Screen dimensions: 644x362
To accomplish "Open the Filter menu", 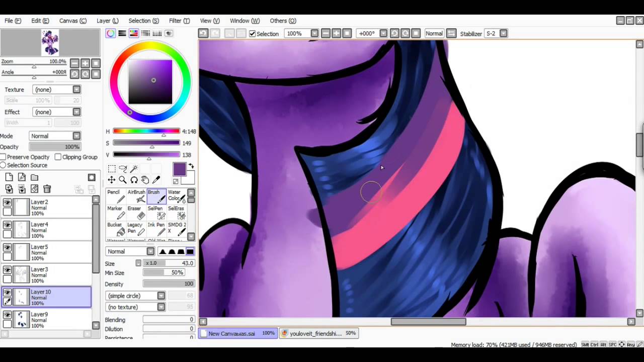I will point(179,21).
